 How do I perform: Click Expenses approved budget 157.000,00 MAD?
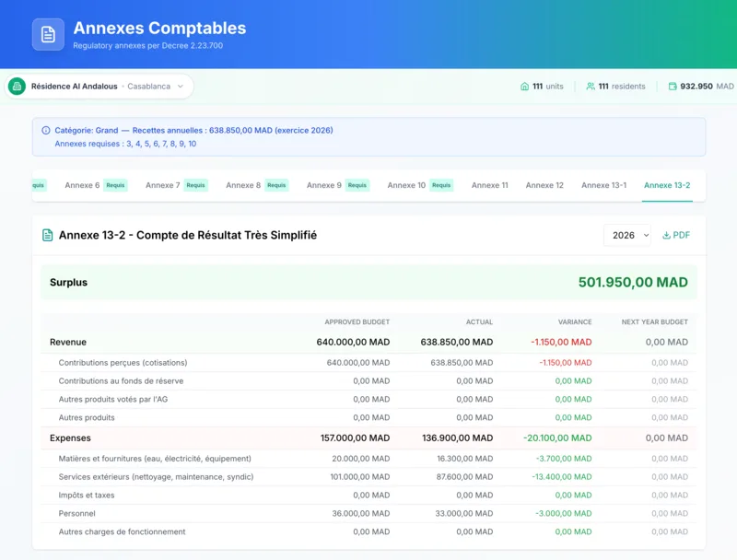[x=355, y=437]
